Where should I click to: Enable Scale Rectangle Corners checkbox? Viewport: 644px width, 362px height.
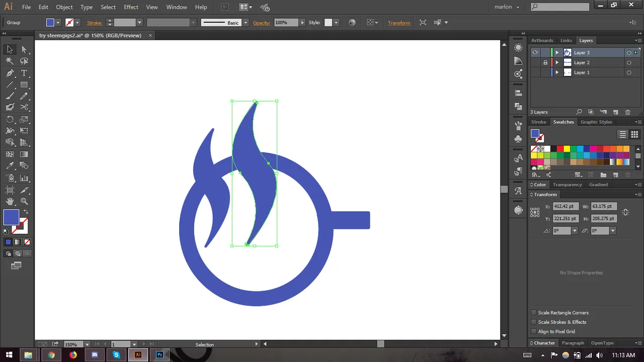534,313
